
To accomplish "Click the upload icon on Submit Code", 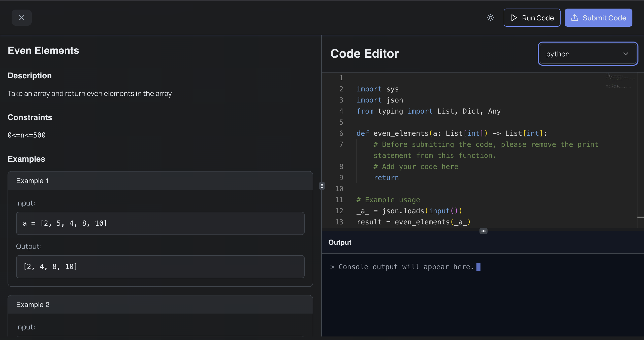I will pyautogui.click(x=575, y=18).
